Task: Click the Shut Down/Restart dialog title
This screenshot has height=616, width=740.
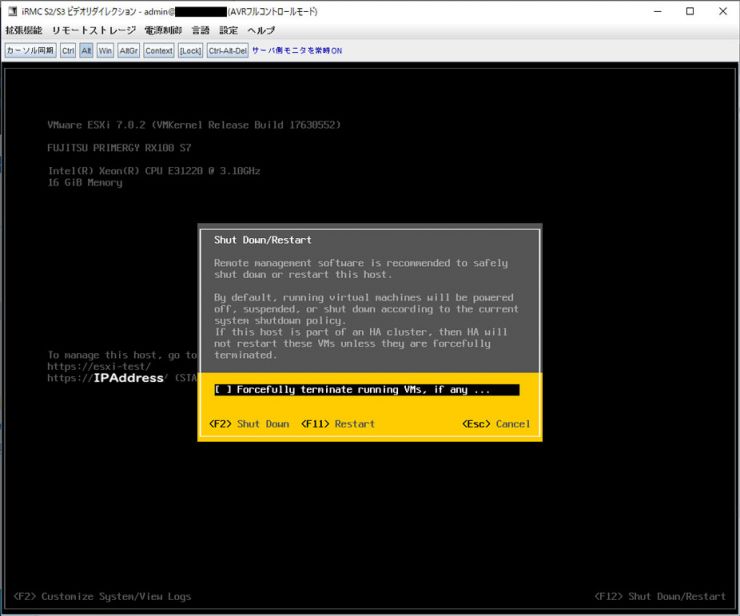Action: pos(263,240)
